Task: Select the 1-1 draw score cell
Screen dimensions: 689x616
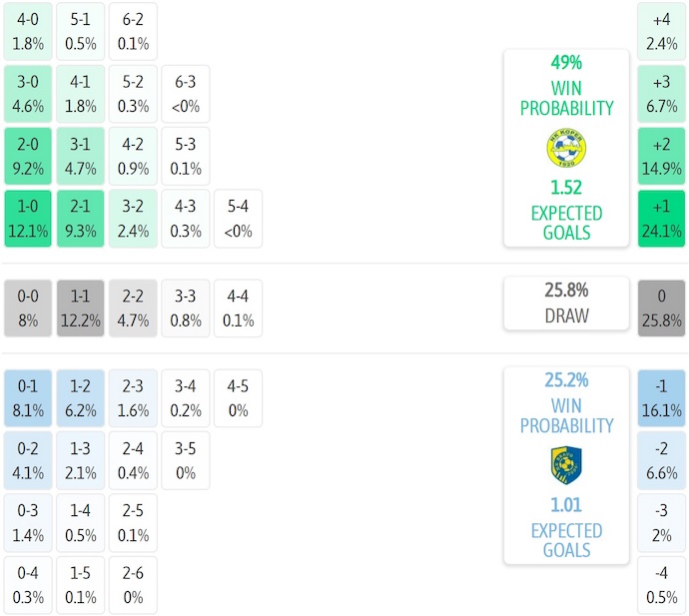Action: pyautogui.click(x=80, y=307)
